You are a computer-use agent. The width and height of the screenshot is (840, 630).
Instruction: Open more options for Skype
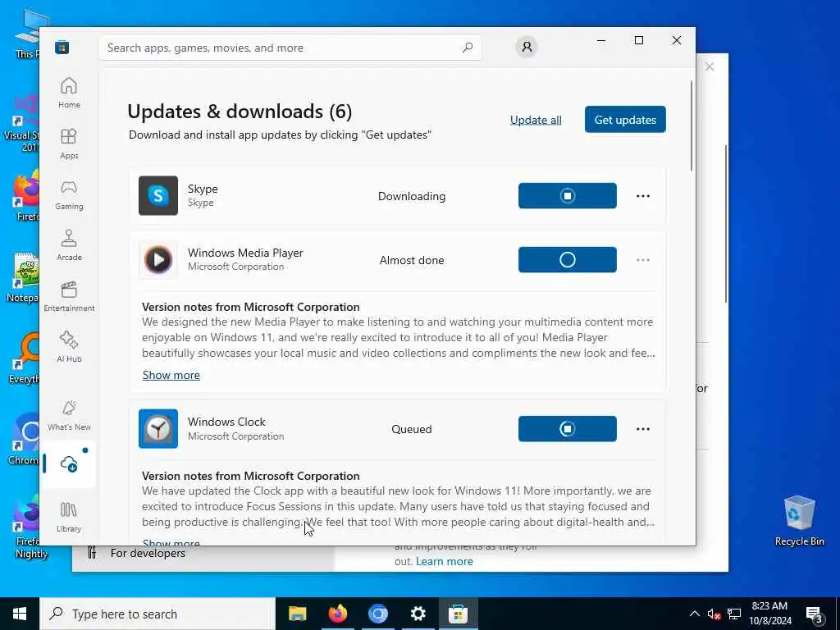click(x=643, y=196)
